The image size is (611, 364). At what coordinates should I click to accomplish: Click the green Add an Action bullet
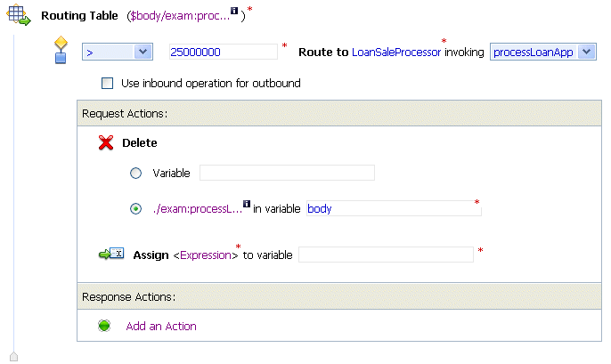104,326
